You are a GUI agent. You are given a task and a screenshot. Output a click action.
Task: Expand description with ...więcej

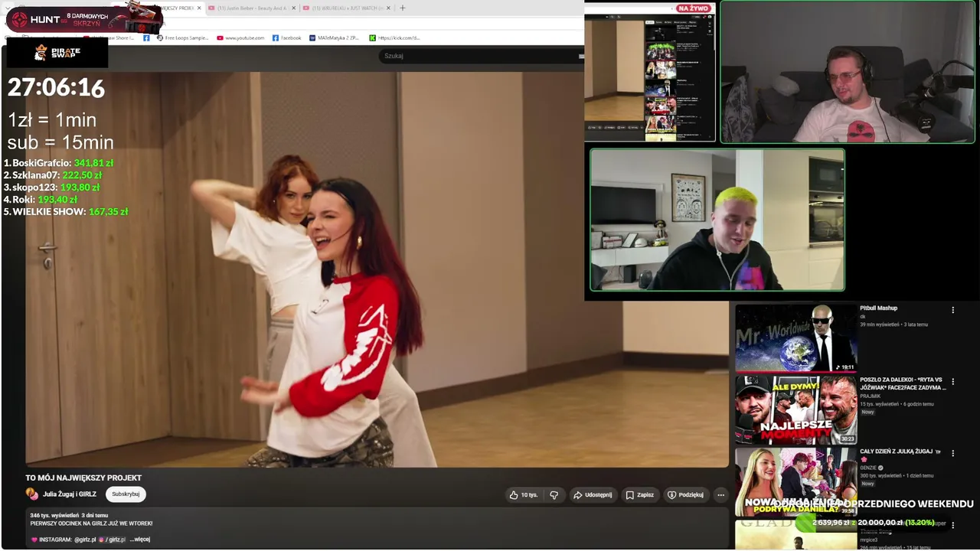pos(139,540)
